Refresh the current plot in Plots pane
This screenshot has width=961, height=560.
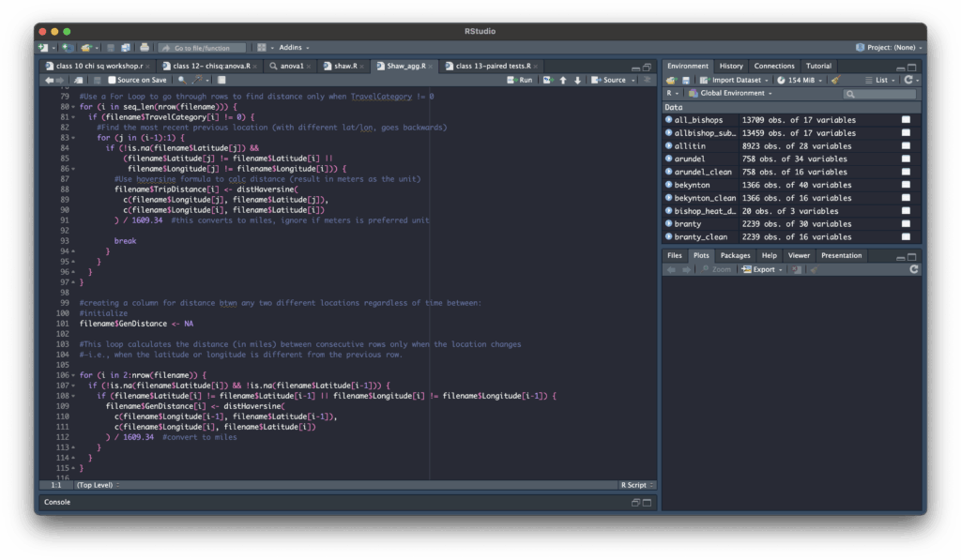[914, 269]
